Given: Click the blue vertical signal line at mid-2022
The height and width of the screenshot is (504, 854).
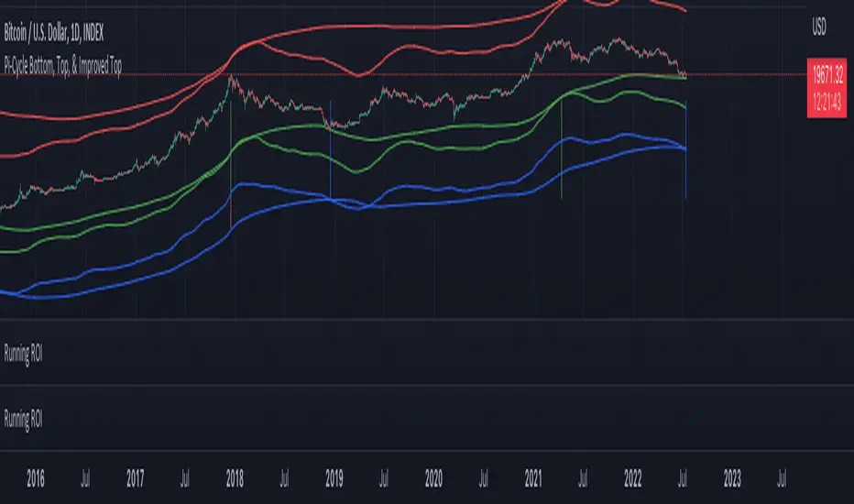Looking at the screenshot, I should click(x=686, y=174).
